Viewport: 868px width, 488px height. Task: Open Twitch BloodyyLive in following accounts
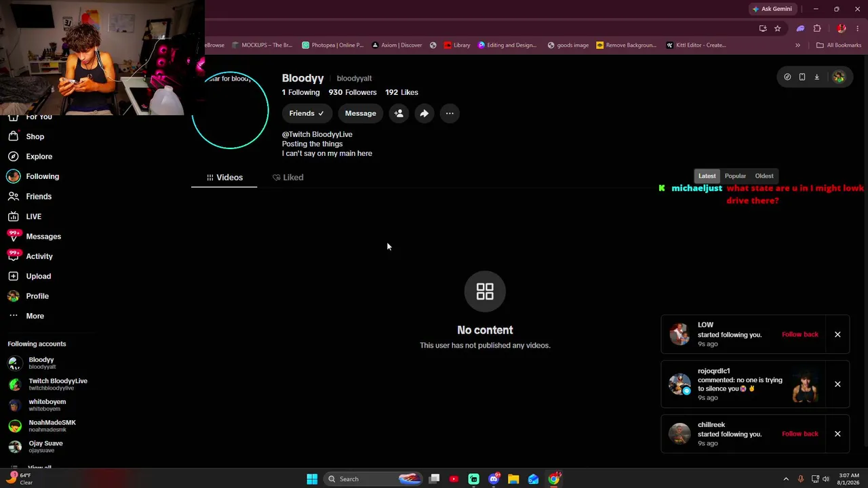click(47, 384)
